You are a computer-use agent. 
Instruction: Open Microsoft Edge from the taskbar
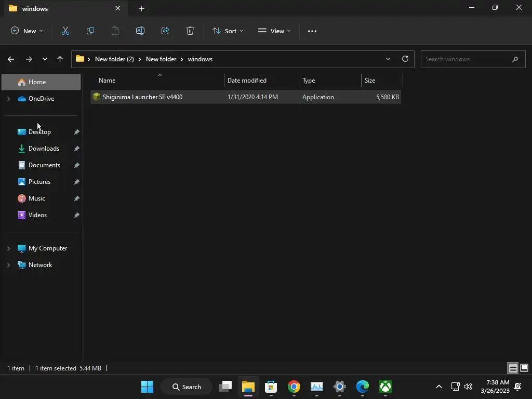362,387
